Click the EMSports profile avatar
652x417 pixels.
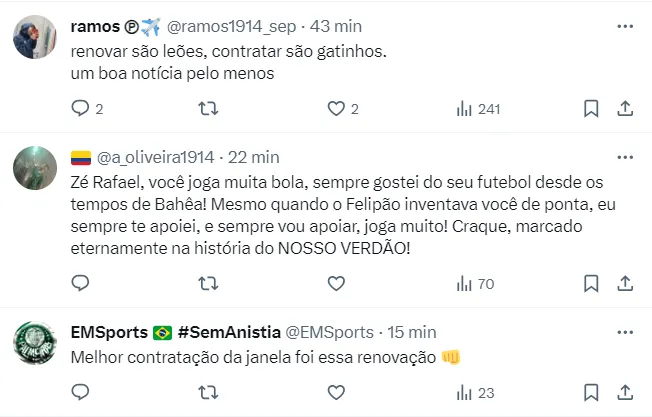tap(34, 343)
